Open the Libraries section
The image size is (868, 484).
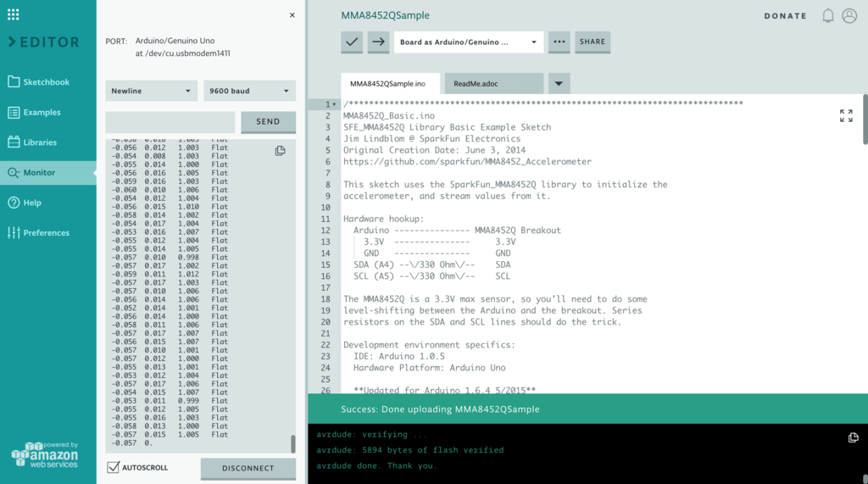[x=32, y=142]
